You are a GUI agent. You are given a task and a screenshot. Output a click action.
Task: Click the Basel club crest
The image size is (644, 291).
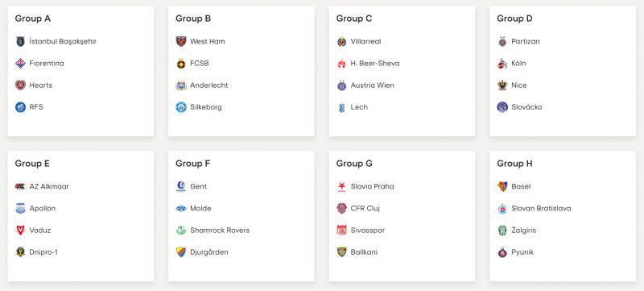pyautogui.click(x=502, y=186)
